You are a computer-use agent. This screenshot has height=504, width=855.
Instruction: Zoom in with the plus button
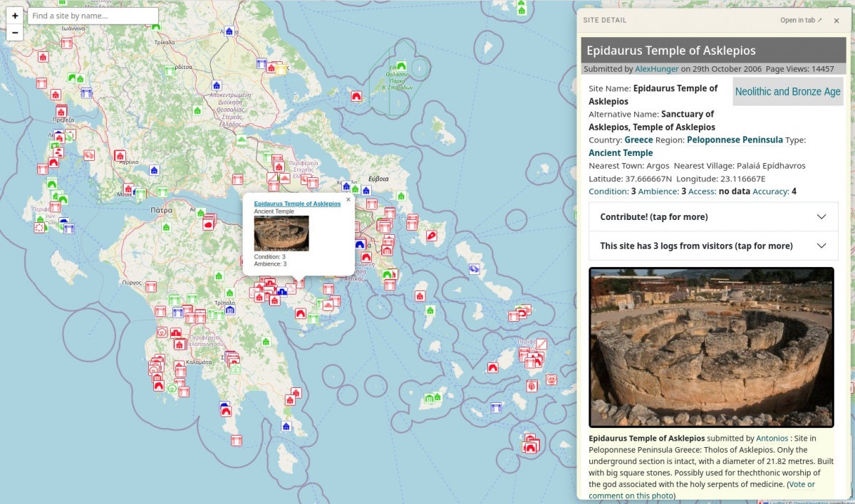[x=15, y=16]
